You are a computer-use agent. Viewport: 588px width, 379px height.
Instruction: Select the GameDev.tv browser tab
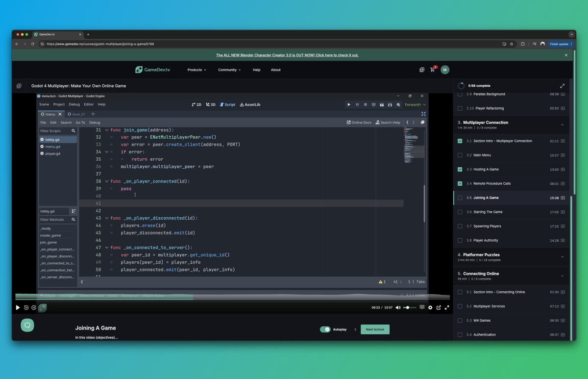[58, 34]
